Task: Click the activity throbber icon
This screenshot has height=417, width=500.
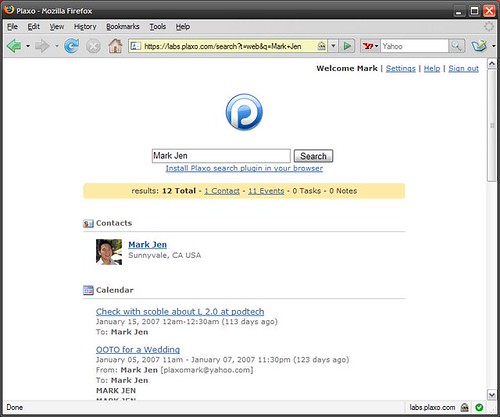Action: 489,26
